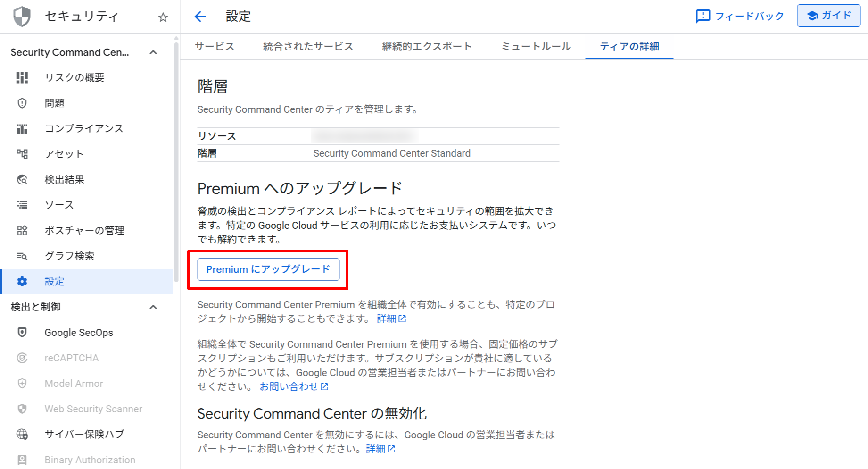868x469 pixels.
Task: Click the back arrow next to 設定
Action: click(200, 17)
